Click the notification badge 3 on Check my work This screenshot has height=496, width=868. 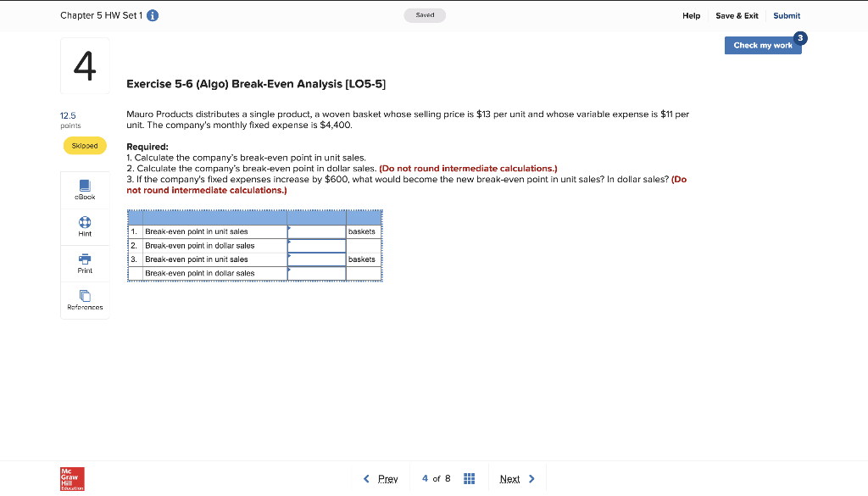(799, 38)
